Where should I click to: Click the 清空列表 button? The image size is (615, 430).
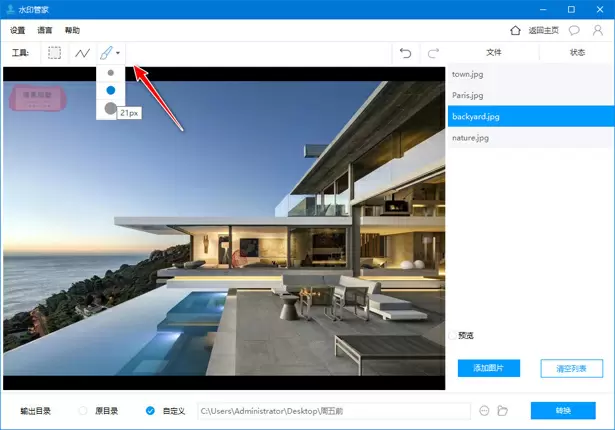(571, 368)
